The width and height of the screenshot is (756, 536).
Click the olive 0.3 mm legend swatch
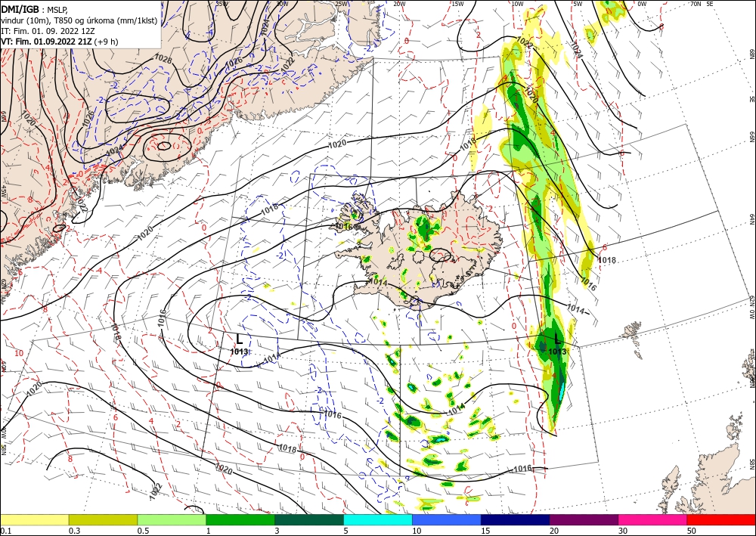pyautogui.click(x=103, y=519)
